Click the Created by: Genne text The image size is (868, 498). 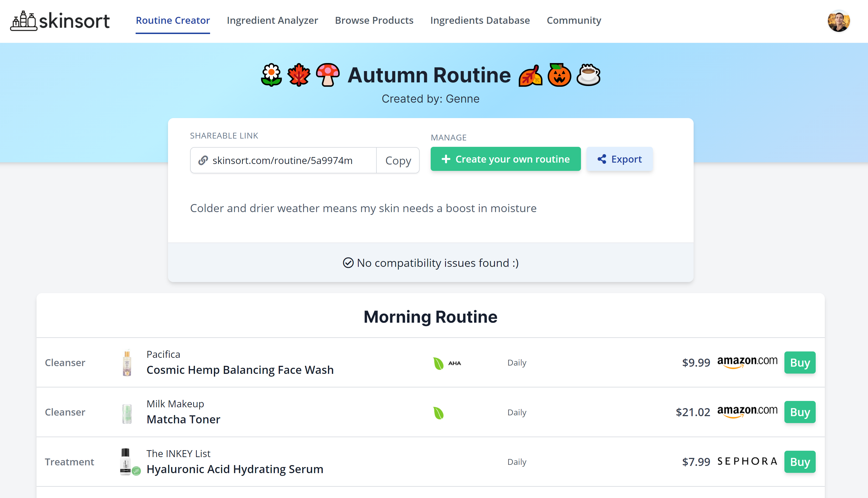[430, 99]
